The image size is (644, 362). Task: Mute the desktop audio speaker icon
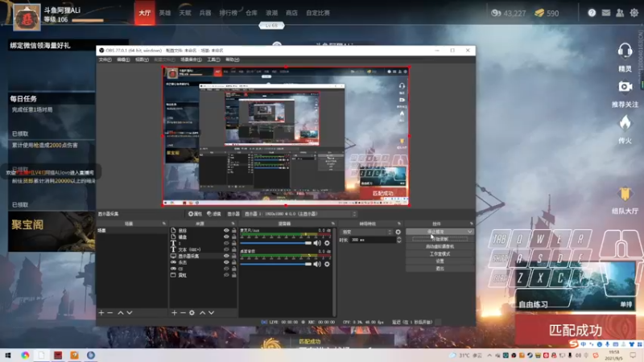[317, 264]
